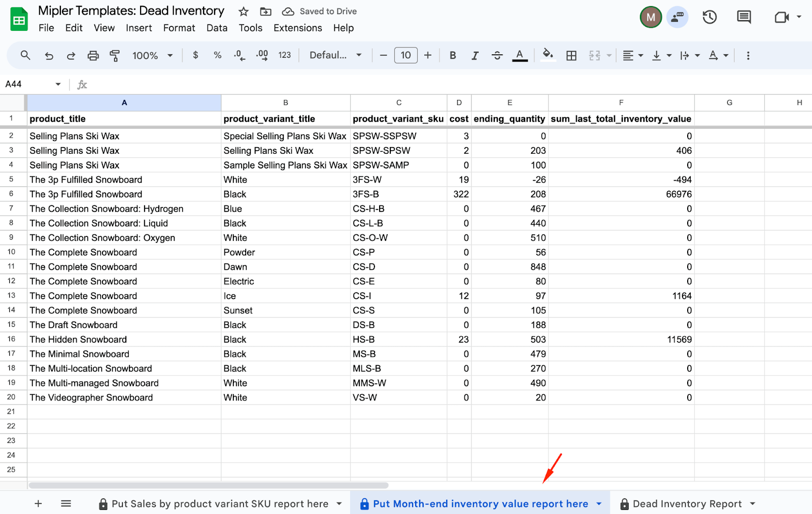Increase font size with plus button

click(x=428, y=55)
